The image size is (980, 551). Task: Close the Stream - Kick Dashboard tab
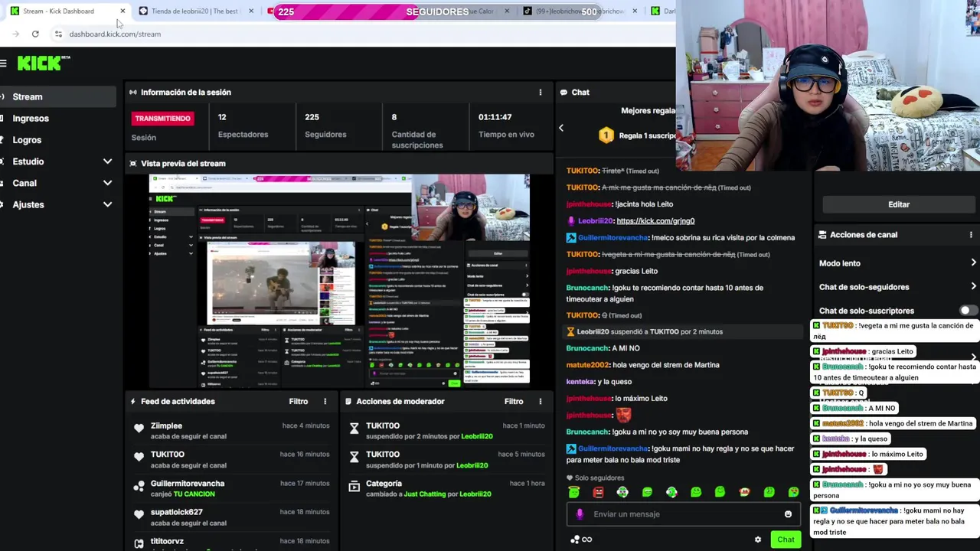click(122, 11)
